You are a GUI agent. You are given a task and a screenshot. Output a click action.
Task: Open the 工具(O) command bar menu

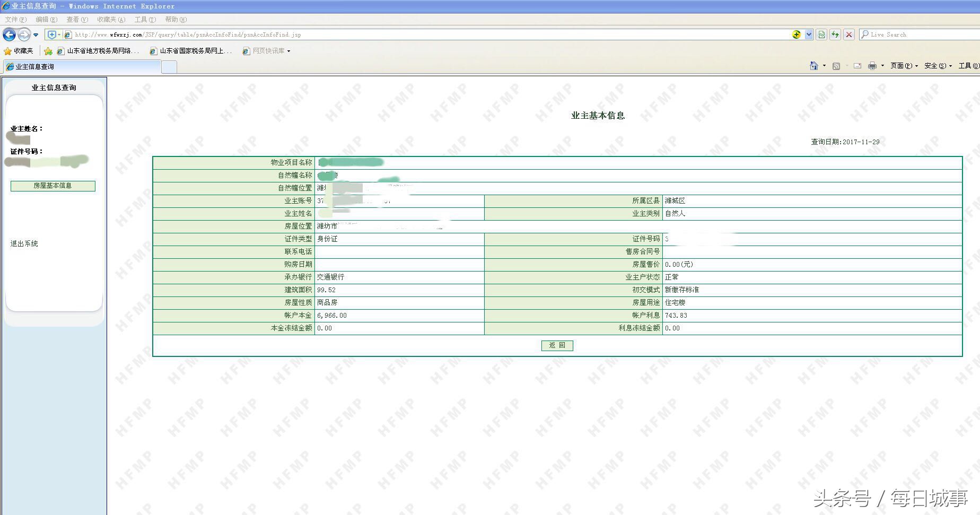(969, 66)
